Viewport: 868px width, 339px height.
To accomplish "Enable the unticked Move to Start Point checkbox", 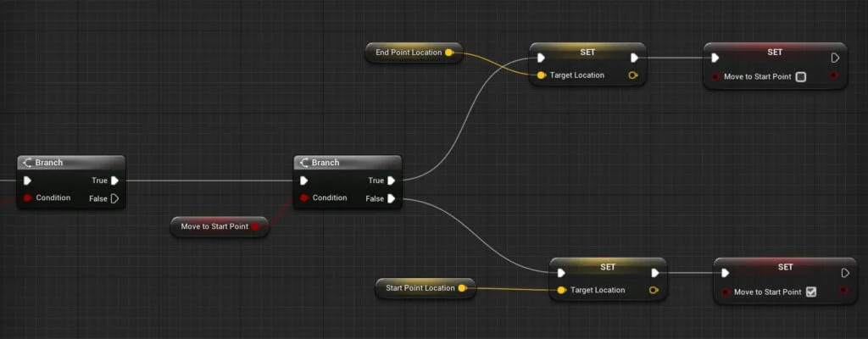I will (x=801, y=77).
